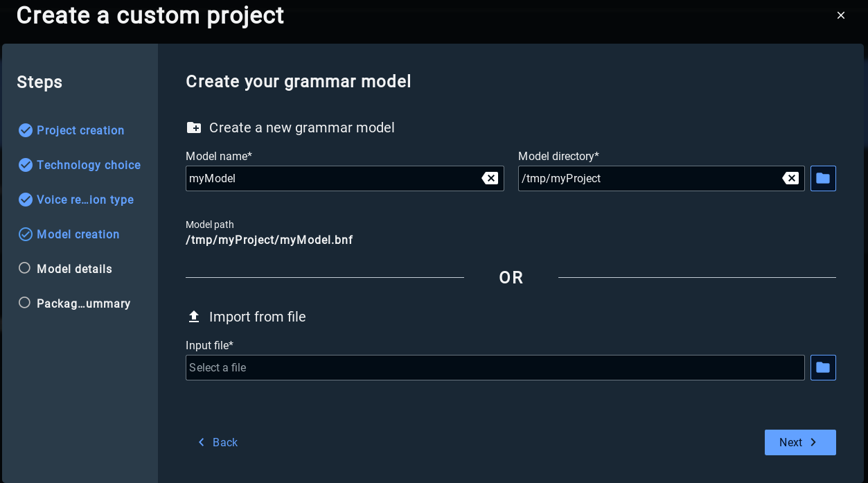Browse for an input file

(x=823, y=367)
